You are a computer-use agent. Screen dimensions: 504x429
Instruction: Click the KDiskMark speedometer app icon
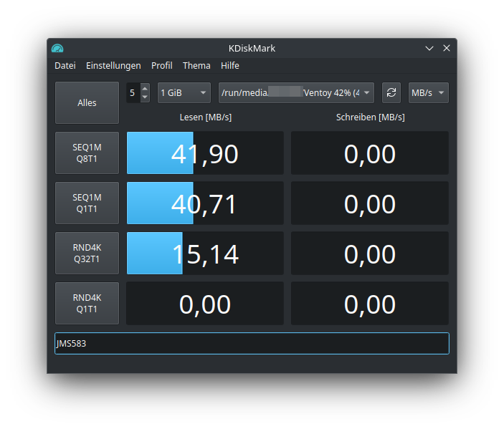[x=57, y=48]
